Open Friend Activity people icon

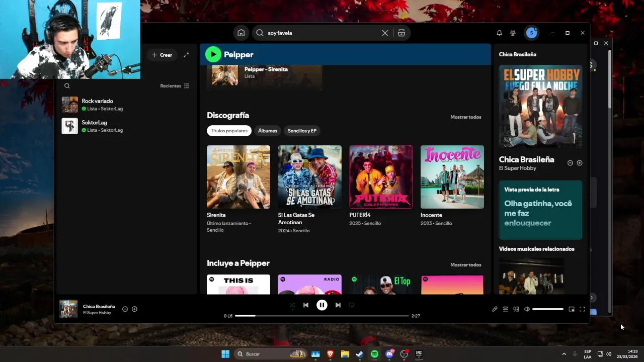[513, 33]
